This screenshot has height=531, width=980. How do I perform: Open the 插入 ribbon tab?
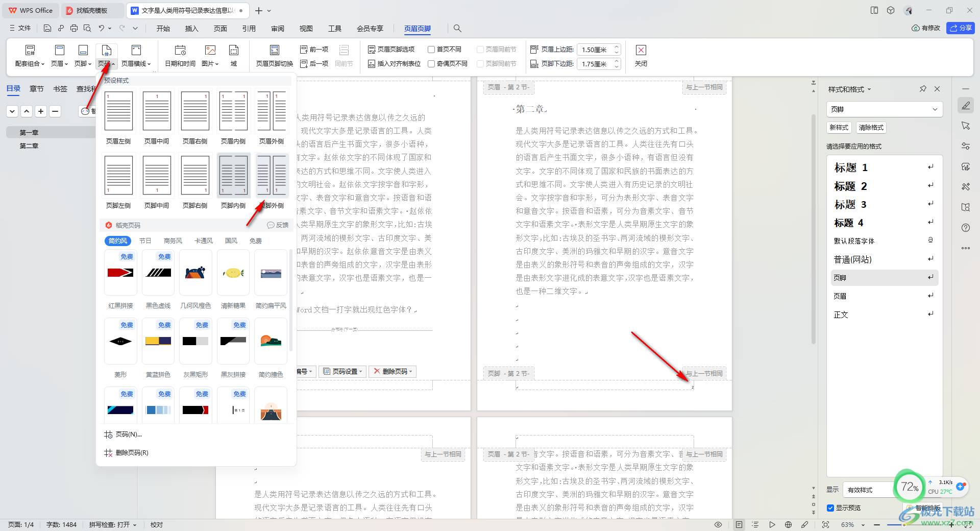(192, 29)
